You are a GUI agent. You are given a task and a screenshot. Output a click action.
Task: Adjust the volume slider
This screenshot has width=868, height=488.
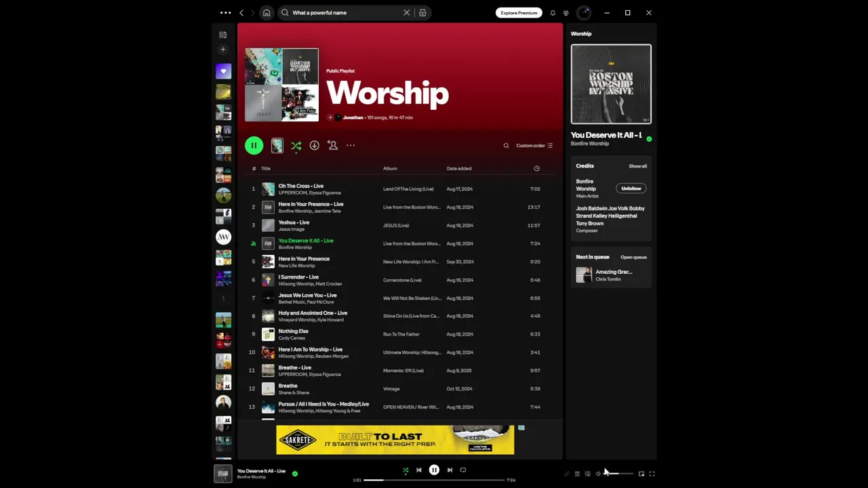[x=618, y=474]
